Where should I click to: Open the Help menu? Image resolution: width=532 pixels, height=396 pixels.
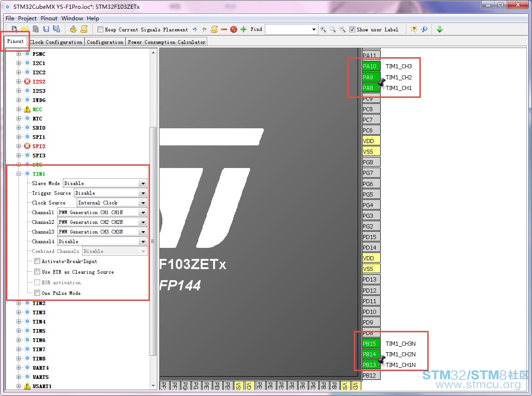click(x=93, y=18)
